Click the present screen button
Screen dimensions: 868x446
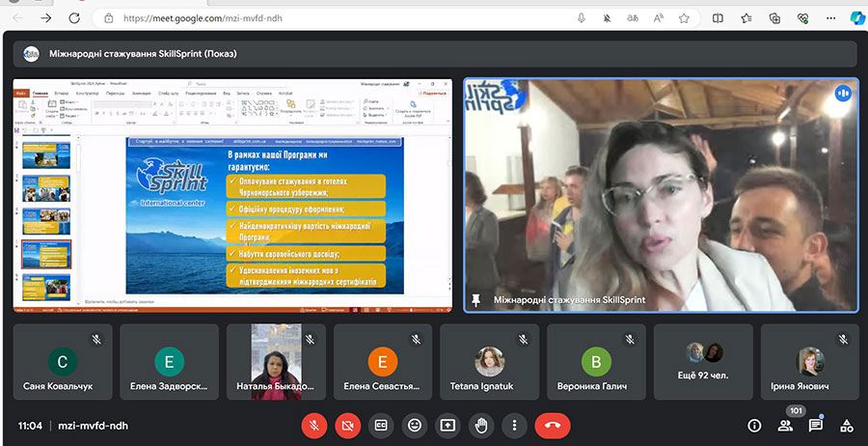click(448, 426)
